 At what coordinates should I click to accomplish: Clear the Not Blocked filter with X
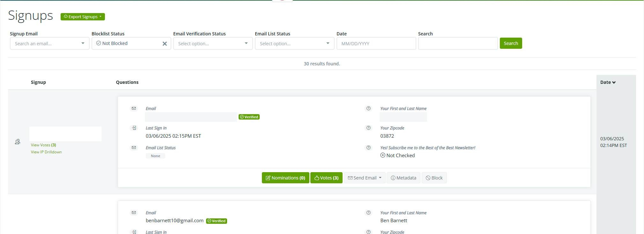pyautogui.click(x=165, y=44)
